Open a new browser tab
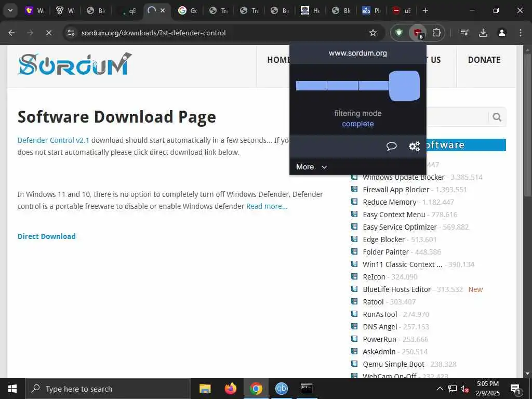 (x=425, y=10)
